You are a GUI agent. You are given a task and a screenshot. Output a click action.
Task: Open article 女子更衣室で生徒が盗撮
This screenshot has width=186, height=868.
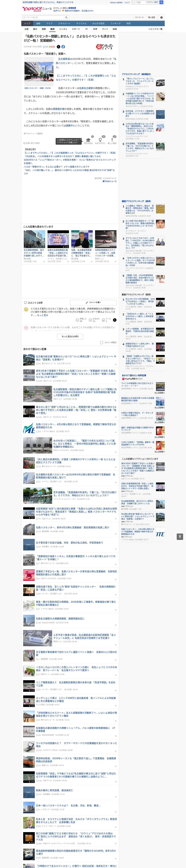click(x=69, y=542)
